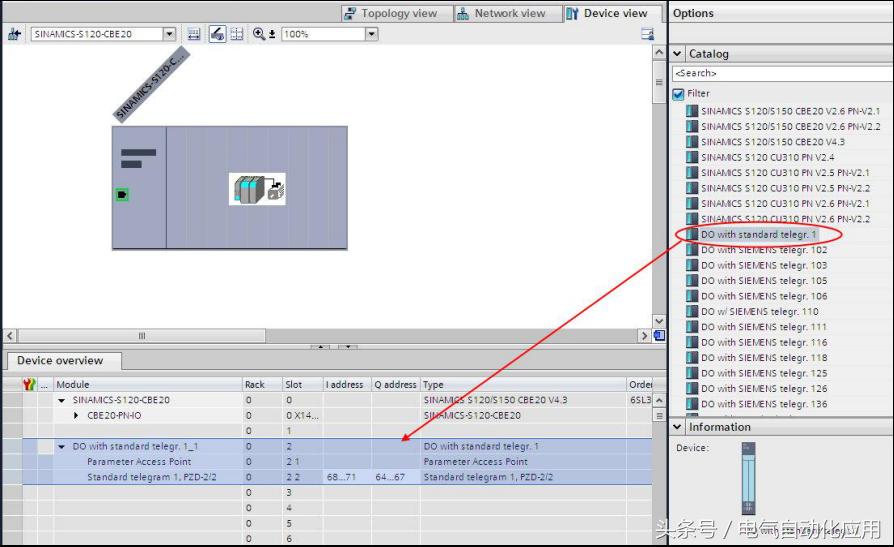894x547 pixels.
Task: Click the panel layout icon at toolbar right
Action: 647,34
